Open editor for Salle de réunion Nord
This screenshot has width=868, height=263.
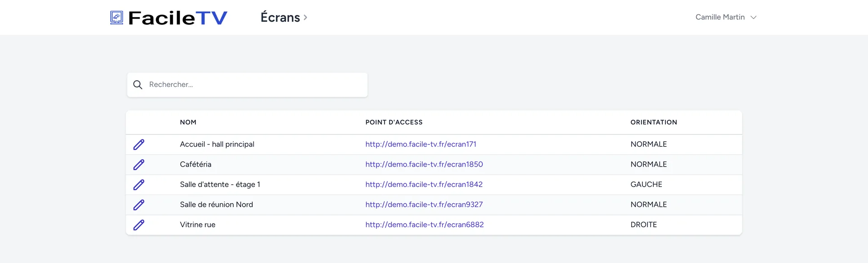[x=139, y=205]
